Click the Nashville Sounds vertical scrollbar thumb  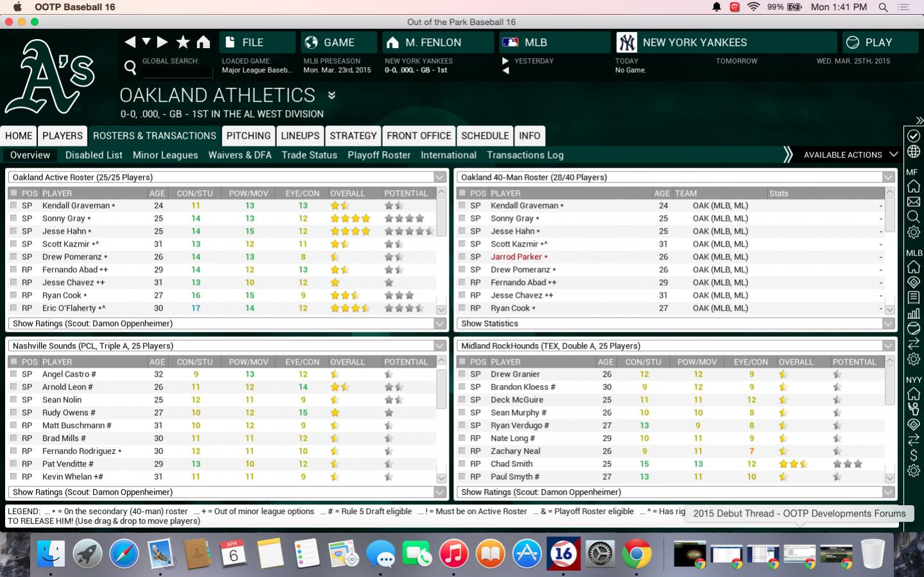pos(441,388)
